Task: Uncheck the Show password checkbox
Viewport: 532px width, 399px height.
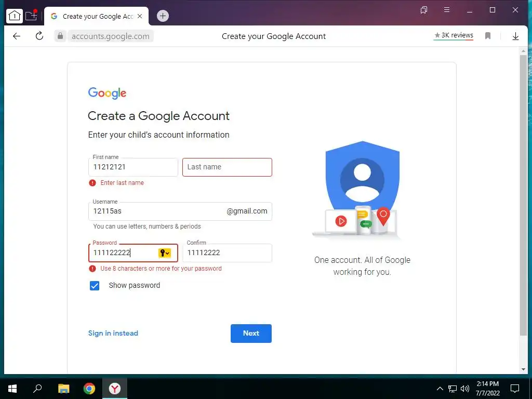Action: [95, 286]
